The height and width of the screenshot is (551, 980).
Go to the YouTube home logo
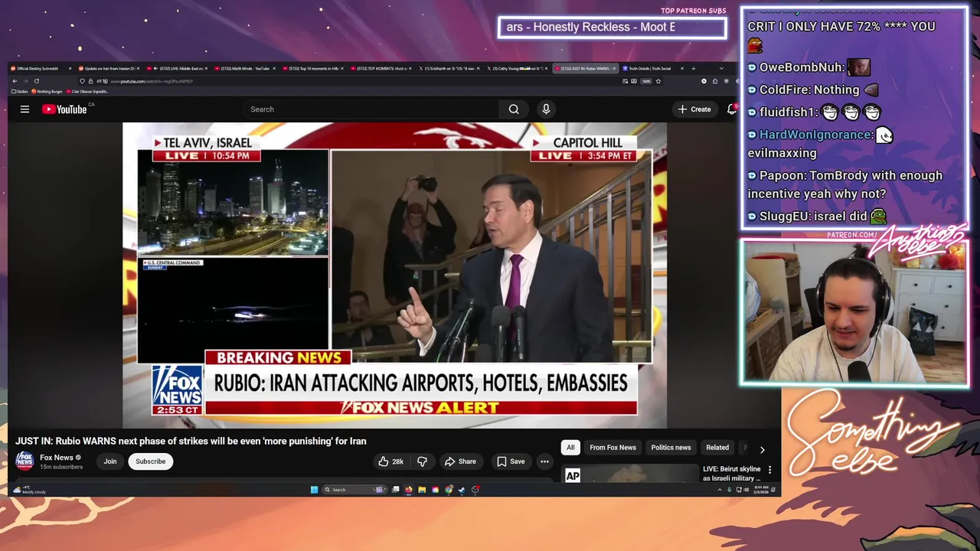(x=65, y=109)
